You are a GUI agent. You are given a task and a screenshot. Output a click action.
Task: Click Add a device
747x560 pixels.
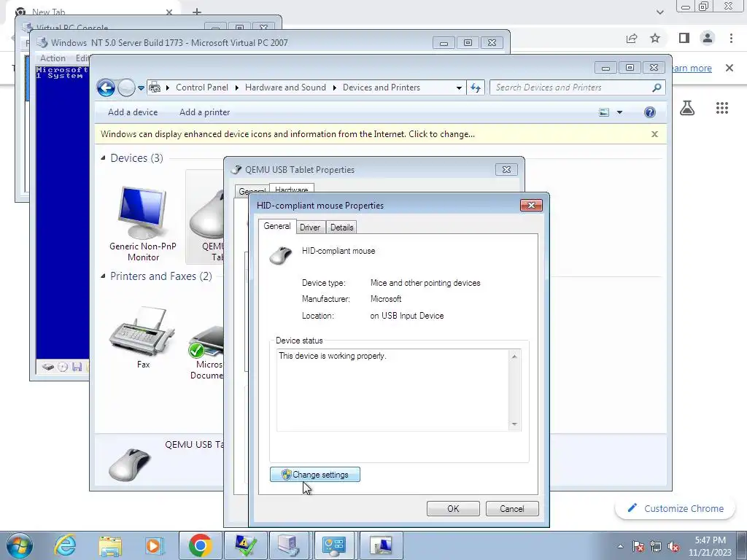[x=133, y=112]
